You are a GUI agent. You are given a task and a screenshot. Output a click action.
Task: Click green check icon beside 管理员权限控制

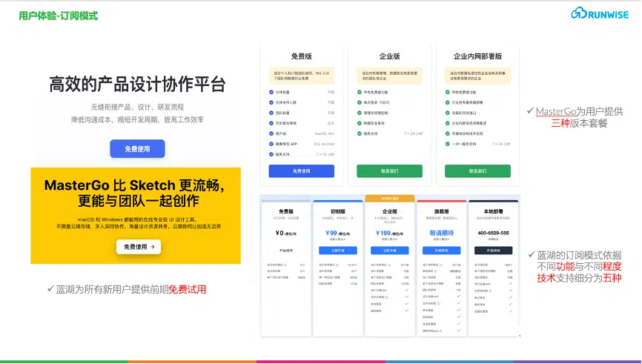click(360, 113)
